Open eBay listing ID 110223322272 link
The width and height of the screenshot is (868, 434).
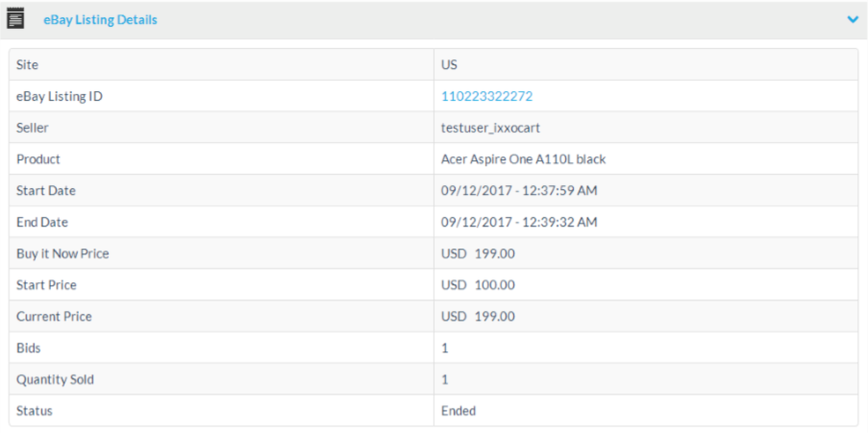[486, 96]
